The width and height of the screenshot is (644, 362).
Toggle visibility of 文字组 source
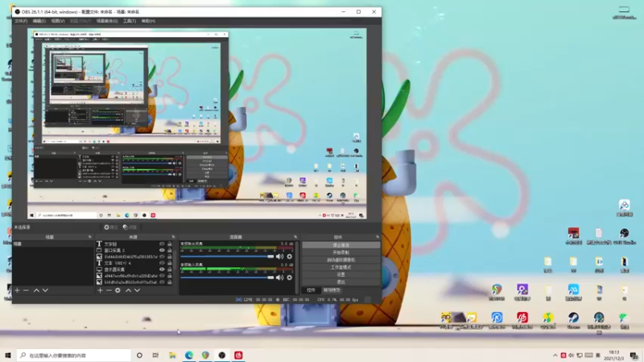(x=162, y=244)
